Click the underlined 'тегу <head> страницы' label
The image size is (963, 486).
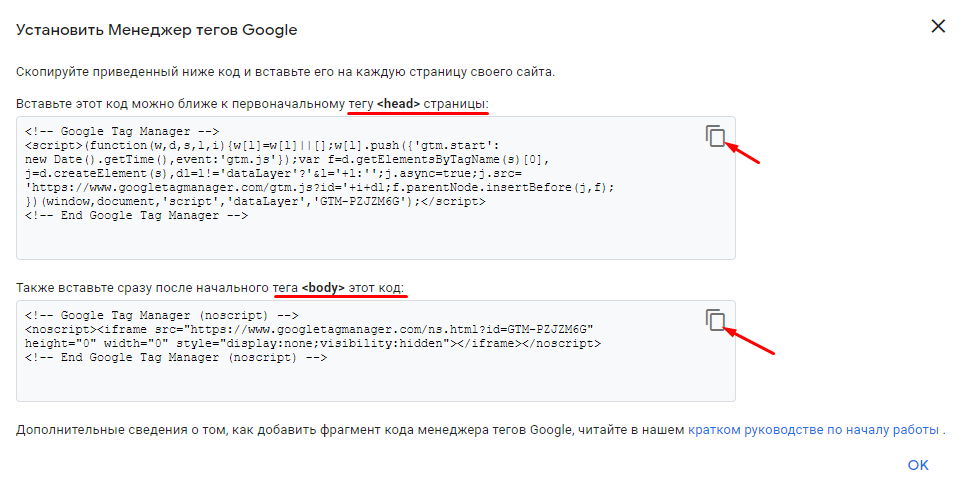418,104
